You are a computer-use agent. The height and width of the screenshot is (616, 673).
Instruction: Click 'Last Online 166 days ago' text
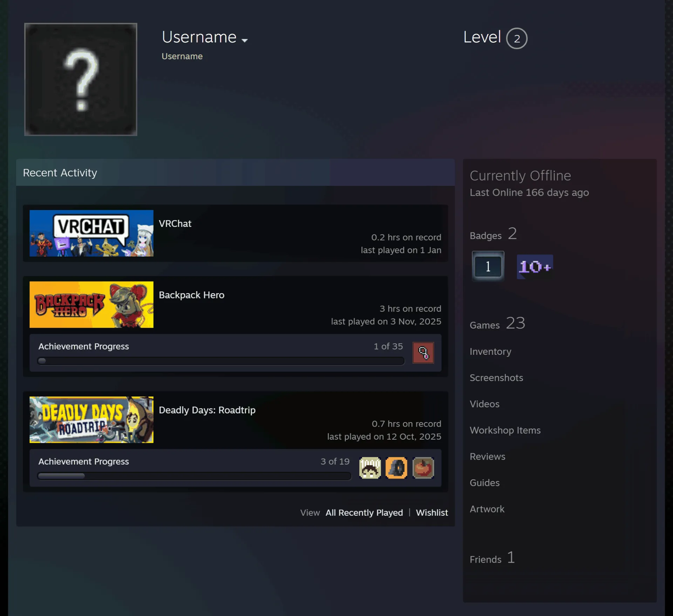[529, 192]
